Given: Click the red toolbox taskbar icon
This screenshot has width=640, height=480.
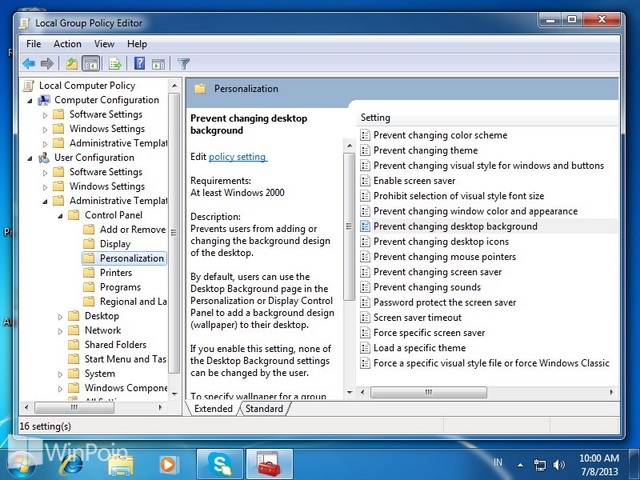Looking at the screenshot, I should coord(269,464).
